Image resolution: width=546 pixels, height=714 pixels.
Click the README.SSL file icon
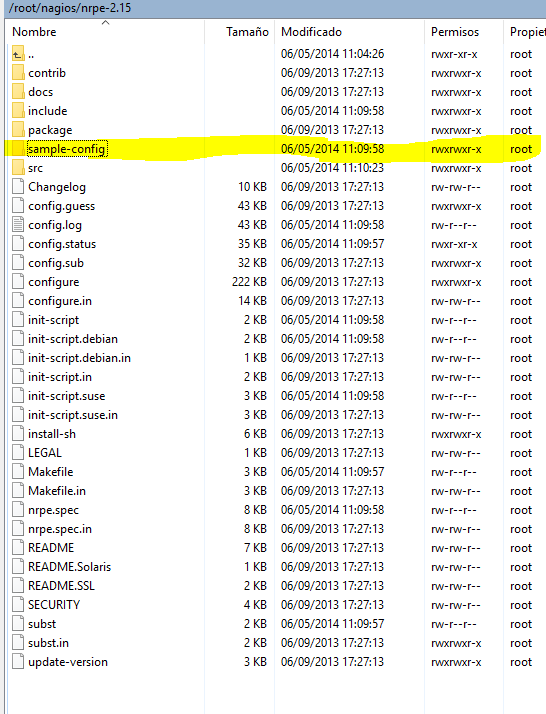[x=18, y=586]
